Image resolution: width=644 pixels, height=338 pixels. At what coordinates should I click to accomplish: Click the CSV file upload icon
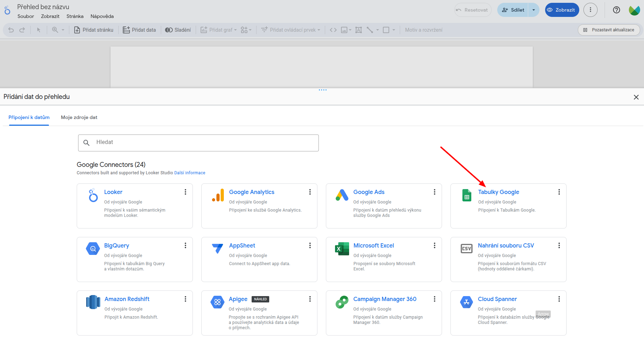(467, 249)
